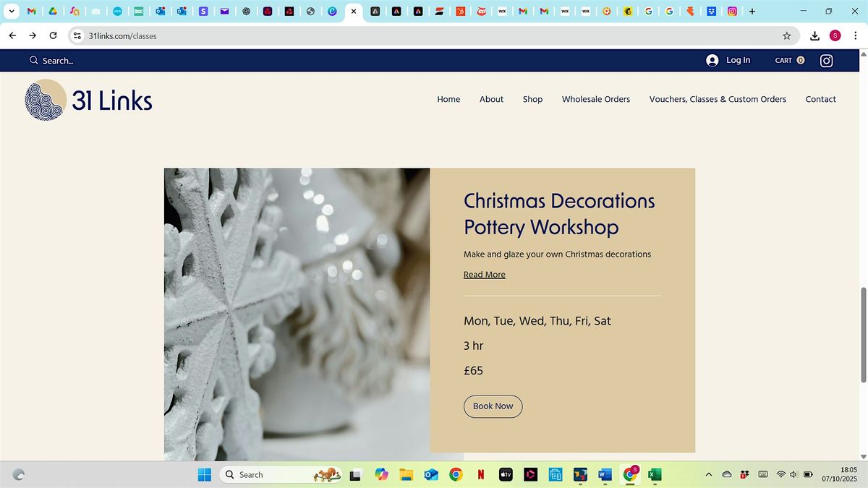
Task: Go to the Shop menu item
Action: tap(532, 99)
